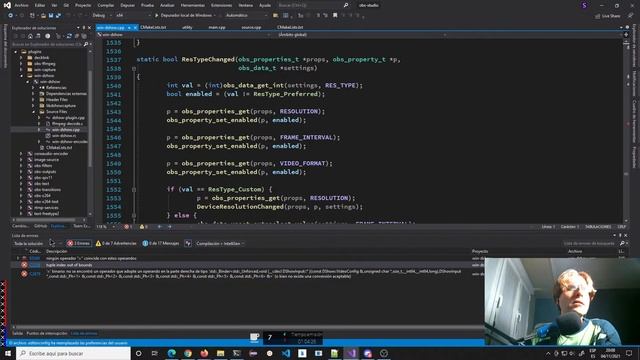This screenshot has height=360, width=640.
Task: Click the editor vertical scrollbar
Action: (626, 131)
